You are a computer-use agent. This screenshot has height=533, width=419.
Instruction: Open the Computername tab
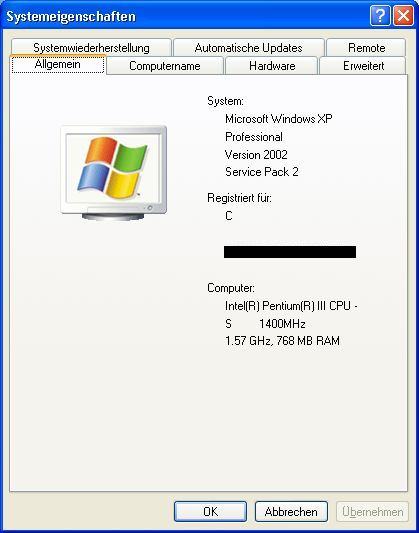165,66
